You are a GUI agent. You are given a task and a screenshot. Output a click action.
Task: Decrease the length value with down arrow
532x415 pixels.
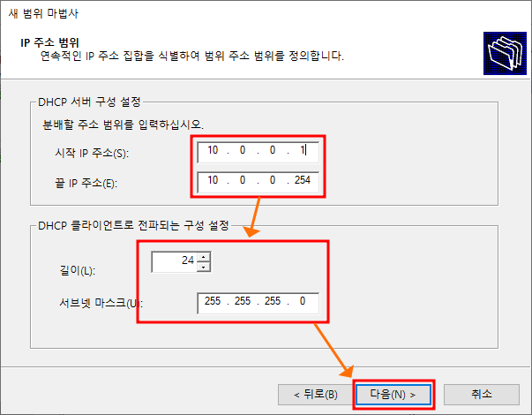[203, 267]
